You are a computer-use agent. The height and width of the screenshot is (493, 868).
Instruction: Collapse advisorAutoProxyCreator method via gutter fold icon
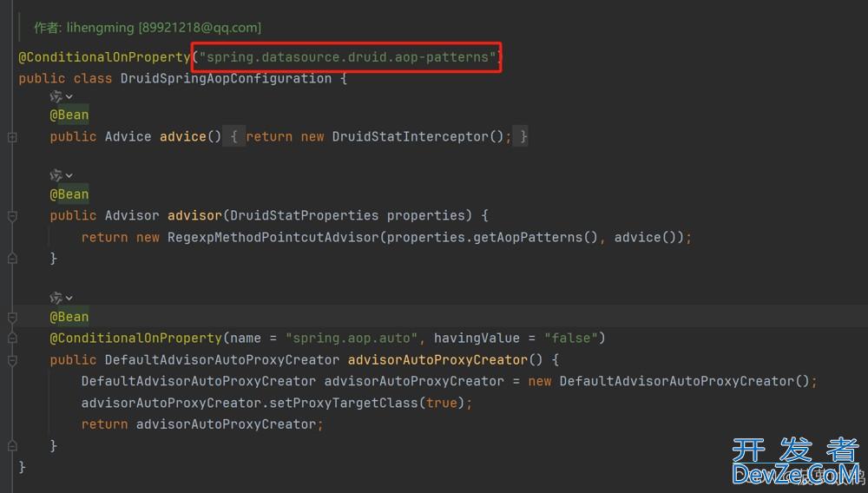[x=12, y=360]
